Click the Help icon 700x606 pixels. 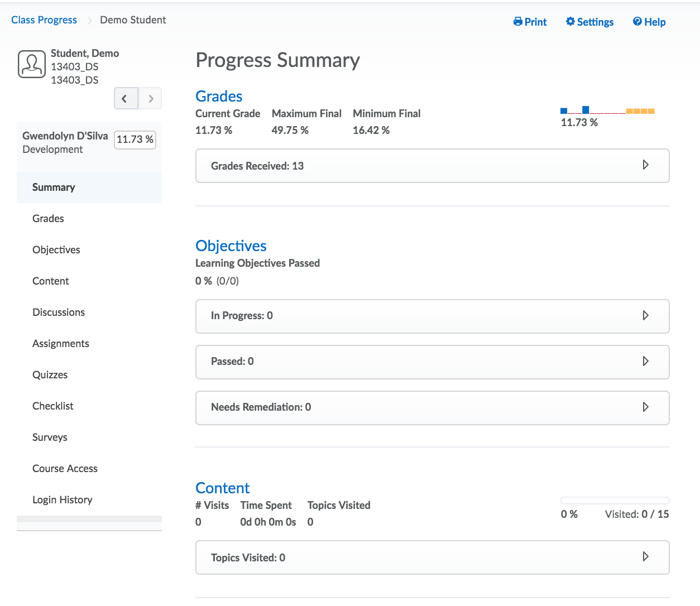pyautogui.click(x=637, y=21)
